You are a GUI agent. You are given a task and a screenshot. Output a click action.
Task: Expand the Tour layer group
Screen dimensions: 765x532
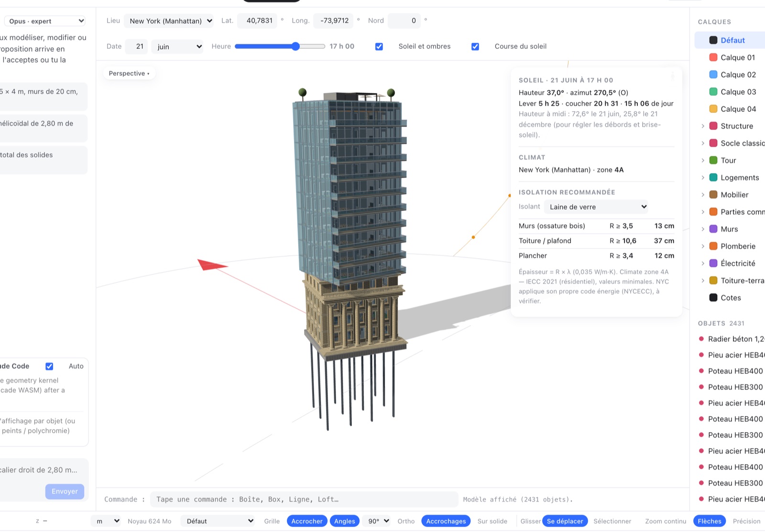[x=703, y=161]
